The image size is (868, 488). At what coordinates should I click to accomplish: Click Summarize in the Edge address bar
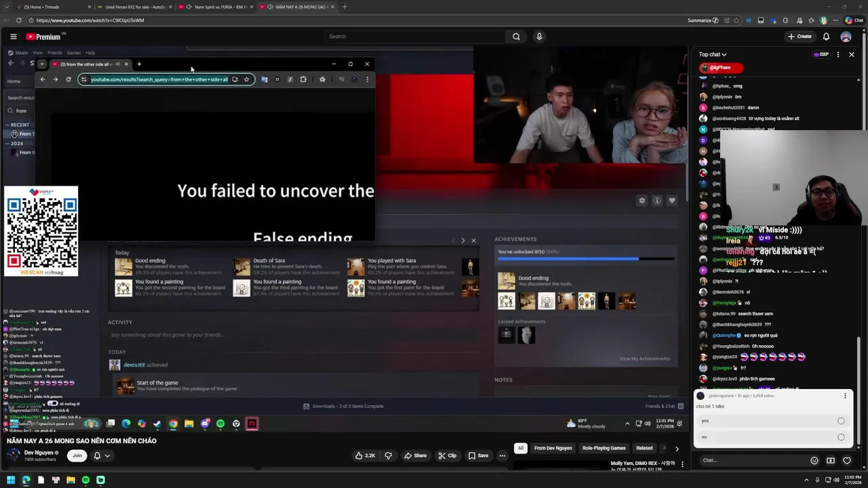[x=703, y=20]
